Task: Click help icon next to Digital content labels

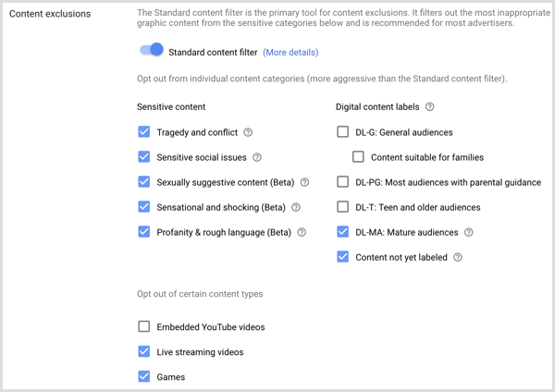Action: pyautogui.click(x=429, y=107)
